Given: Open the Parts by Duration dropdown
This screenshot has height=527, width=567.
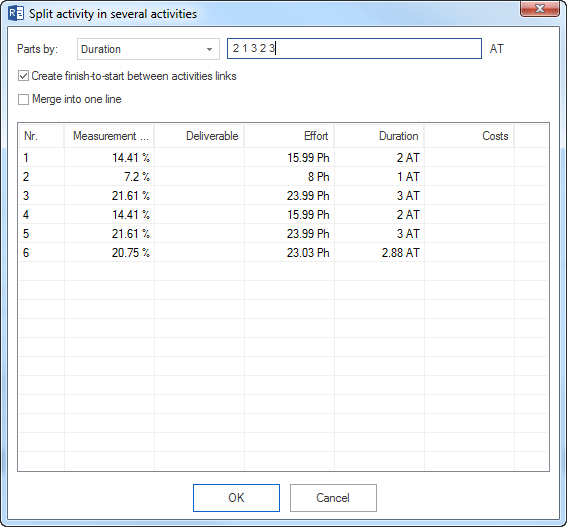Looking at the screenshot, I should (x=148, y=49).
